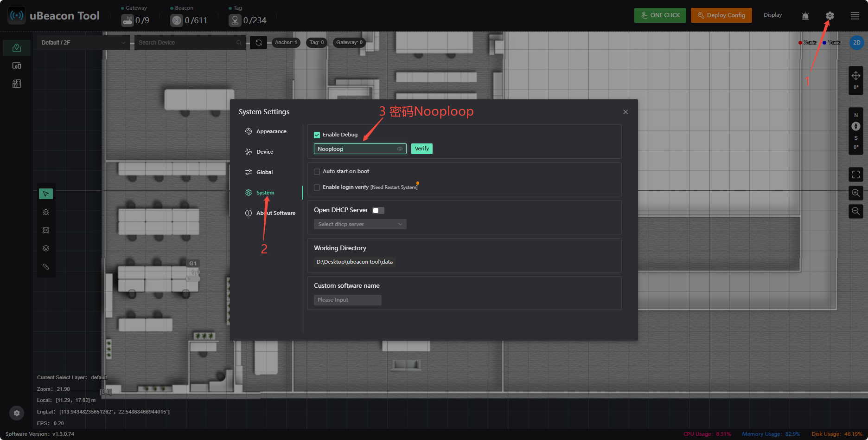Select the debug bug tool
Screen dimensions: 868x440
tap(46, 212)
